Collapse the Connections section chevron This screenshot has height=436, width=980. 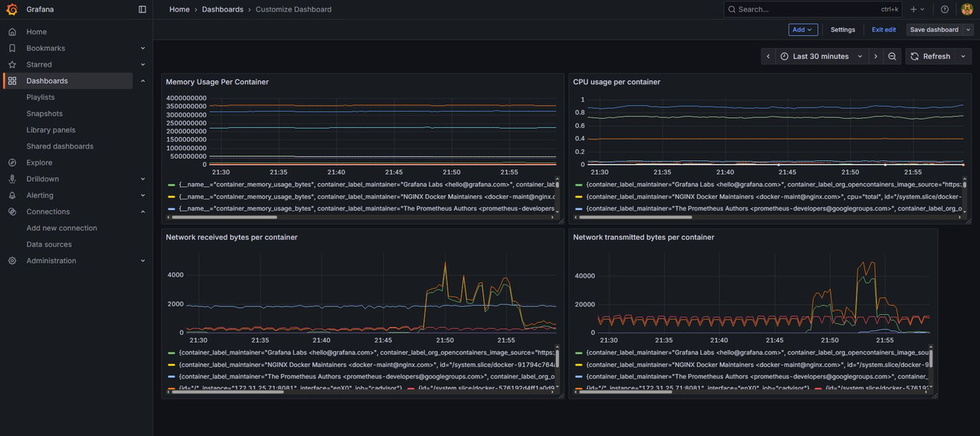click(142, 211)
